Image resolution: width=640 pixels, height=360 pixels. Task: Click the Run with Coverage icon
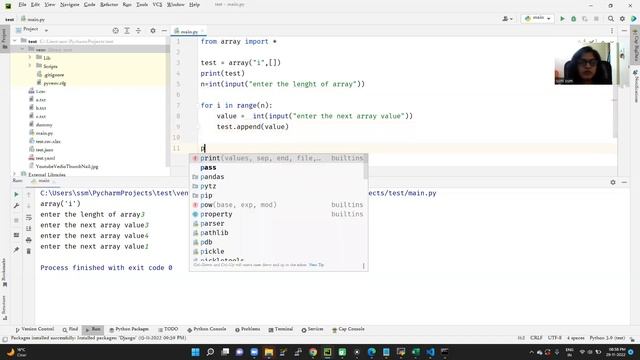click(x=585, y=19)
